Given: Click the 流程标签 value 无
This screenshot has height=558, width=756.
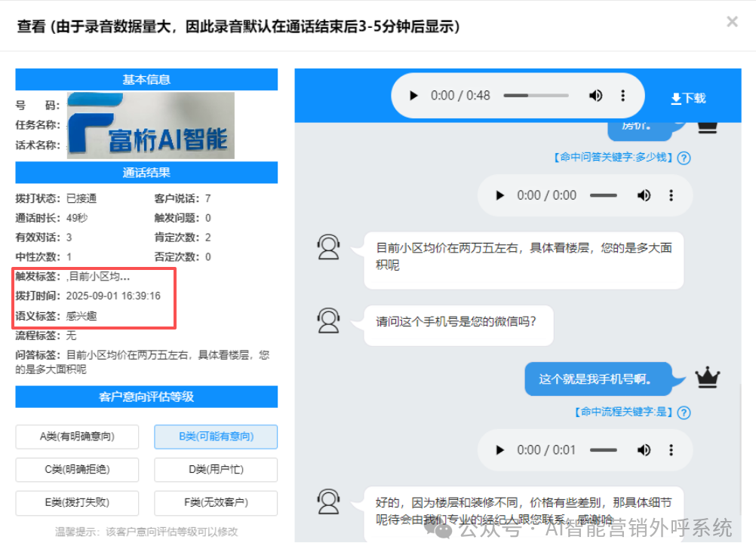Looking at the screenshot, I should [72, 336].
